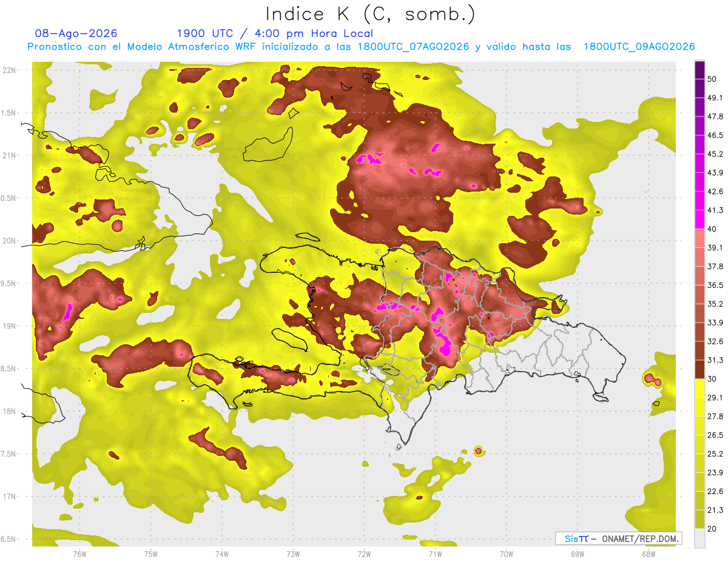Click the 75W longitude label
Image resolution: width=728 pixels, height=562 pixels.
pos(151,554)
